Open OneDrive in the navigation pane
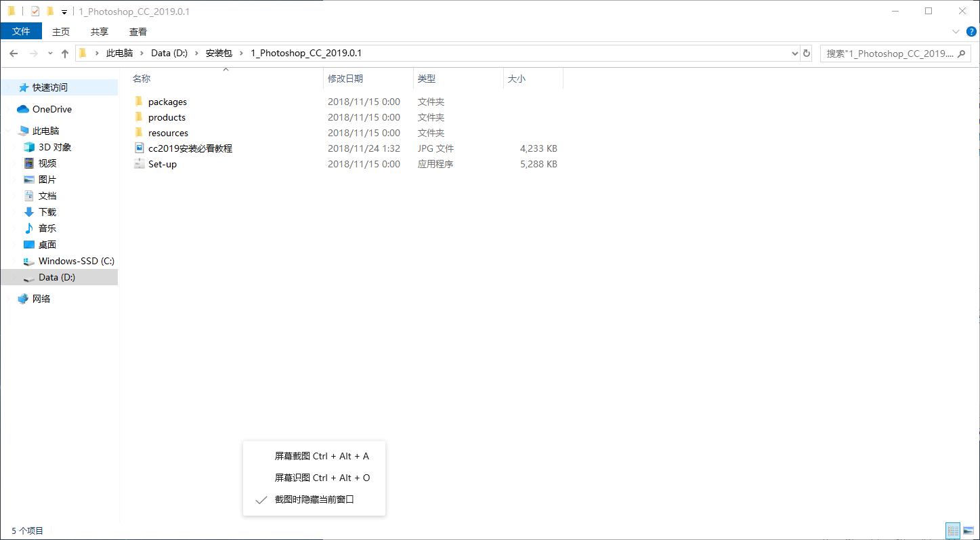 click(x=51, y=109)
